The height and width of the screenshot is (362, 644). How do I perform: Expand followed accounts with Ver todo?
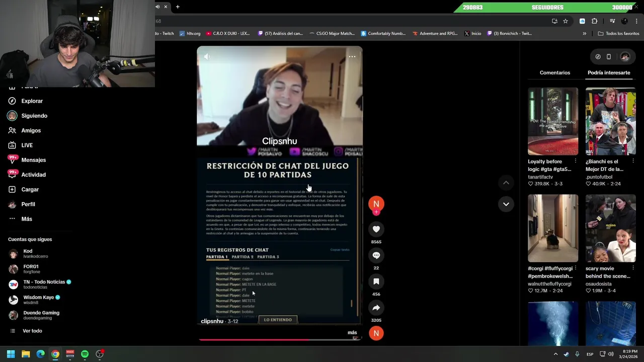coord(26,331)
